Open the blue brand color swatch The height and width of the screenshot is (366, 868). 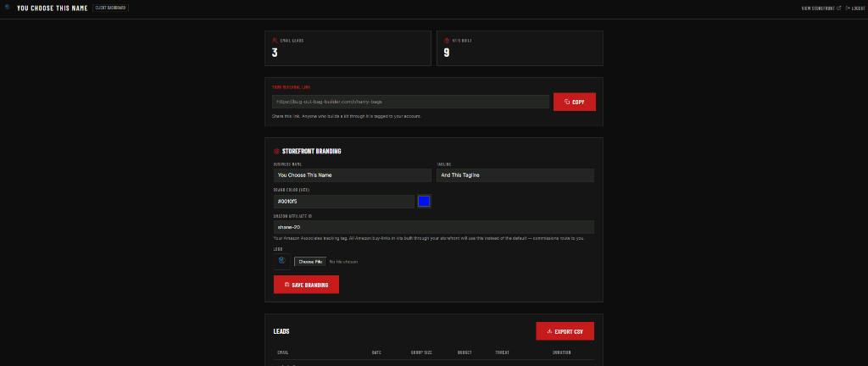tap(424, 202)
